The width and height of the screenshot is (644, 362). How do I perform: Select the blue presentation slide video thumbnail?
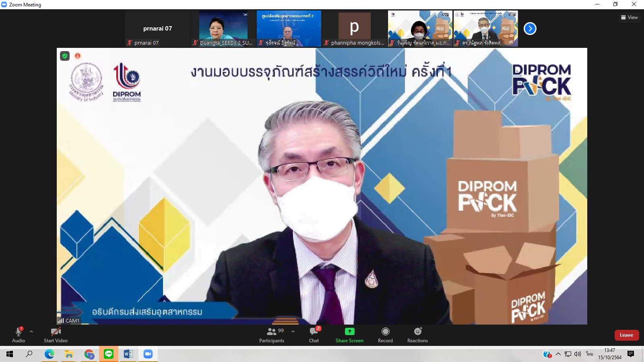[x=289, y=29]
